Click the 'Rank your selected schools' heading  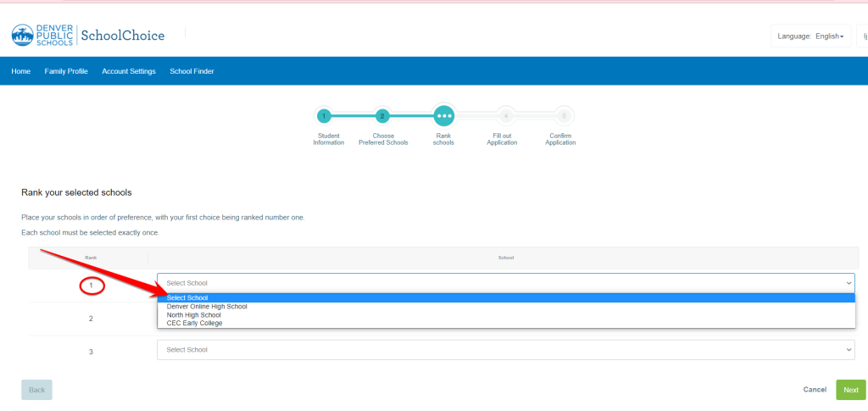(x=76, y=192)
